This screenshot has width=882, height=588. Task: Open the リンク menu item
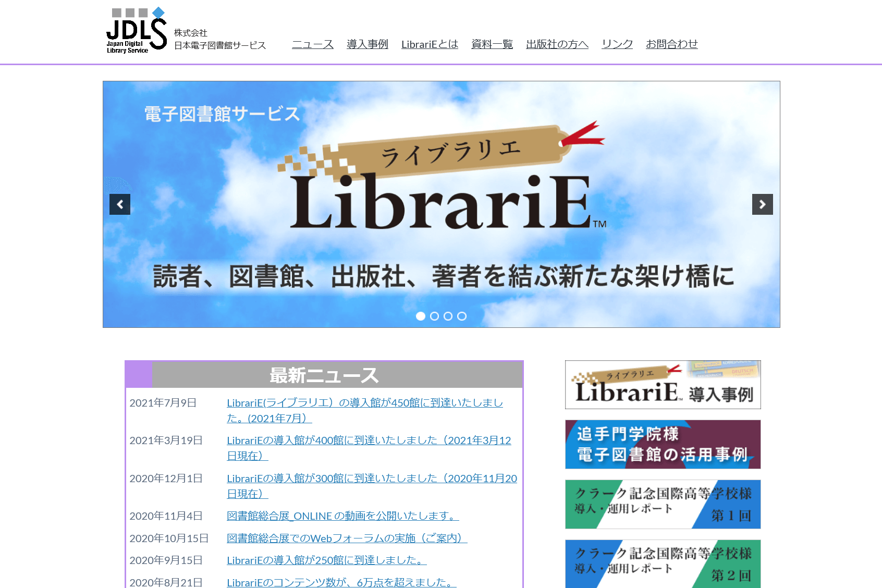pyautogui.click(x=617, y=44)
